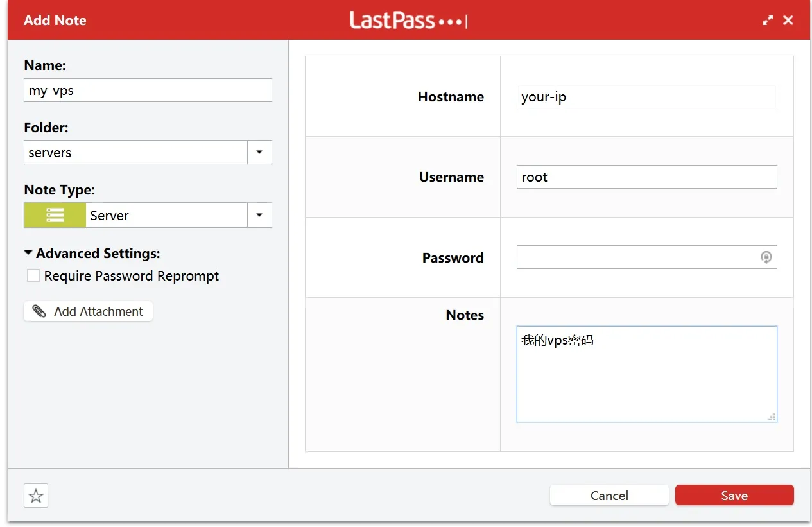812x527 pixels.
Task: Click inside the Password field
Action: (635, 257)
